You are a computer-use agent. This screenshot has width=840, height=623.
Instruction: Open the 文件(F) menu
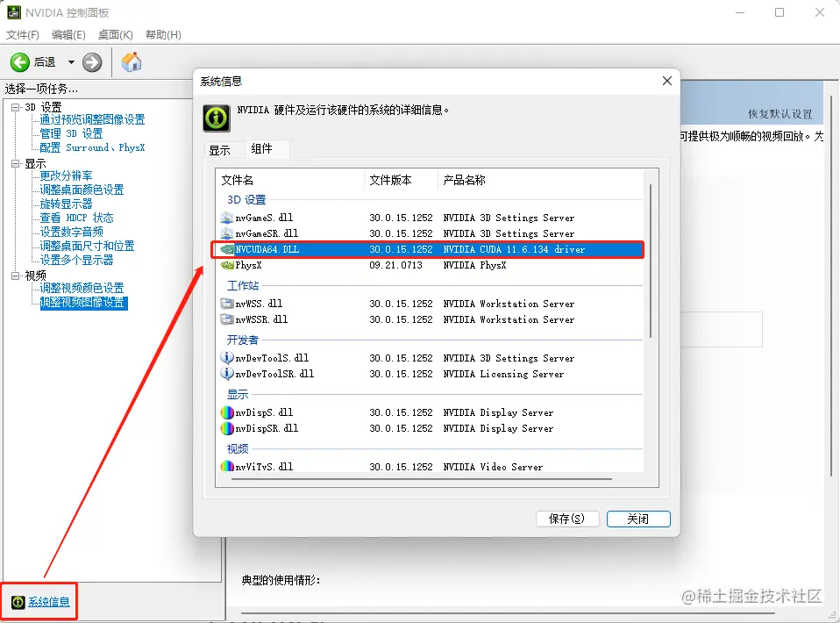tap(23, 35)
